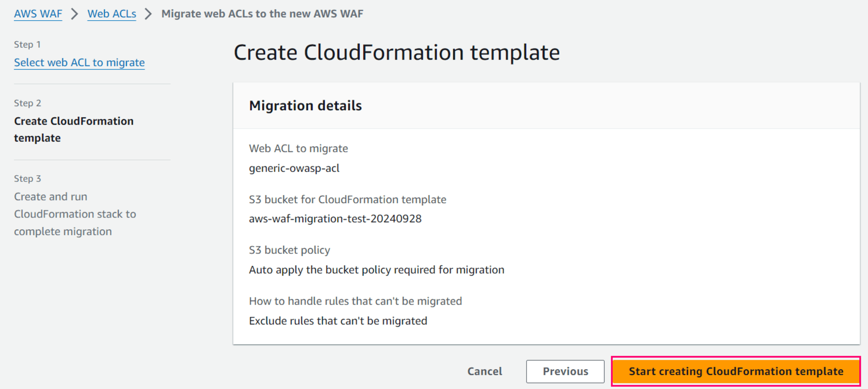Click 'Auto apply the bucket policy required for migration'
Viewport: 868px width, 389px height.
pyautogui.click(x=377, y=270)
